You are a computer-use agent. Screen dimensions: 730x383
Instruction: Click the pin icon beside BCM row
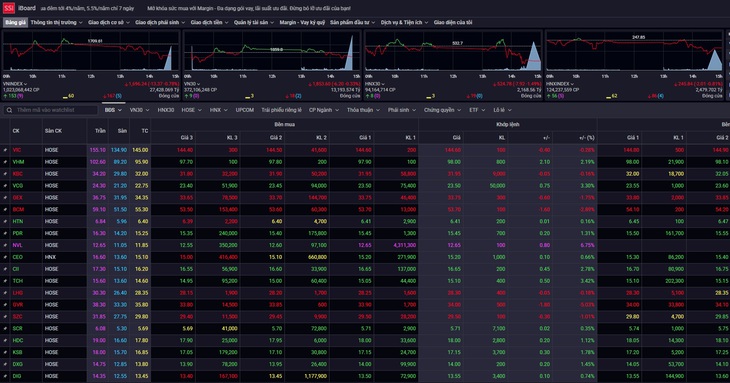5,209
